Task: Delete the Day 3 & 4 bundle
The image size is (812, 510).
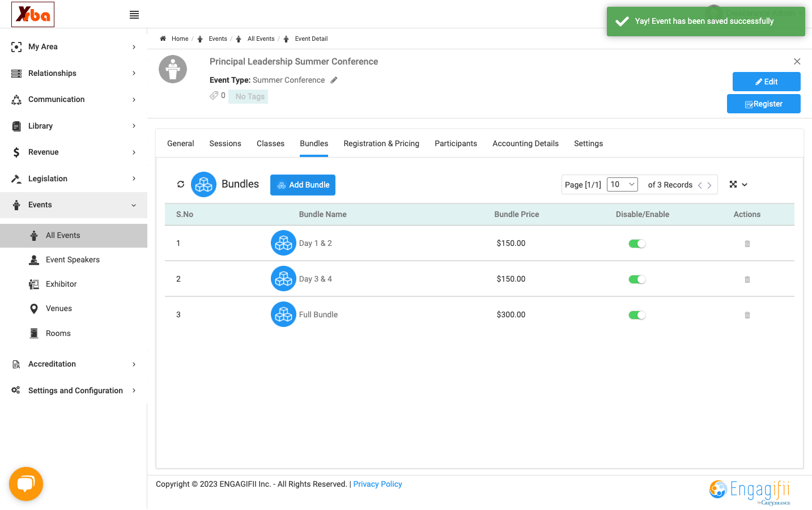Action: 747,279
